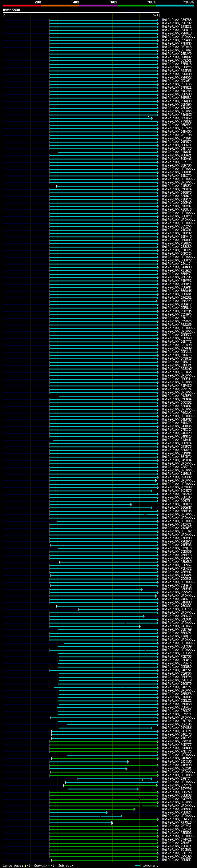The image size is (197, 868).
Task: Select hit label UniRef100_C7GT56
Action: (x=176, y=721)
